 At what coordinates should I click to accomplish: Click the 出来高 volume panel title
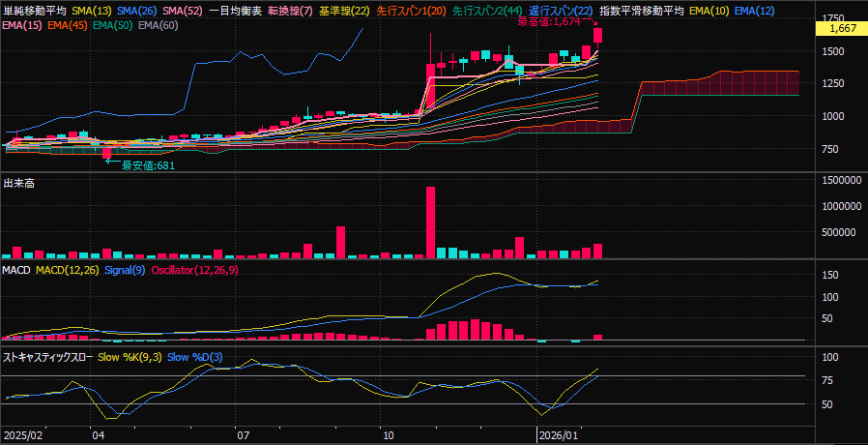19,182
